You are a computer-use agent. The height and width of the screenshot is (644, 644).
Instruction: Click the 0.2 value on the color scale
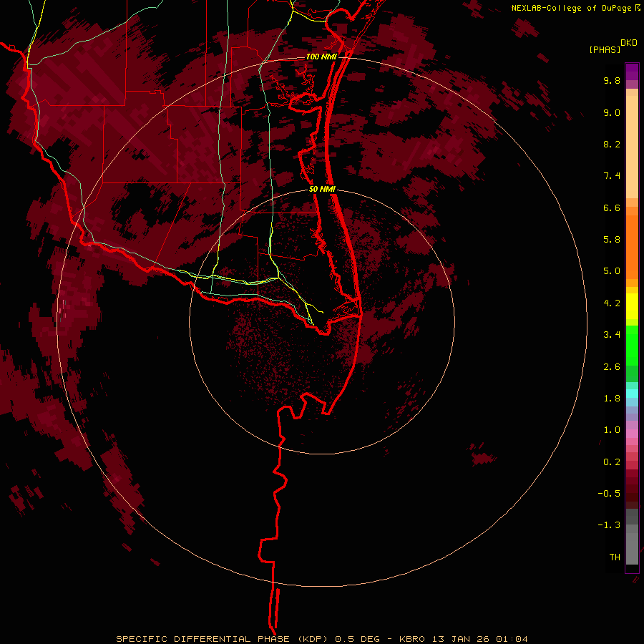pos(612,462)
